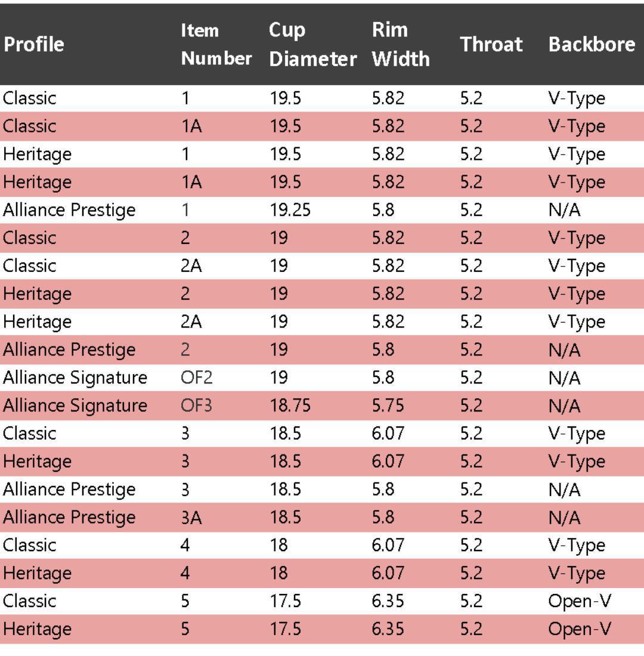Select the Heritage 1A item number cell
Screen dimensions: 644x656
[x=191, y=182]
